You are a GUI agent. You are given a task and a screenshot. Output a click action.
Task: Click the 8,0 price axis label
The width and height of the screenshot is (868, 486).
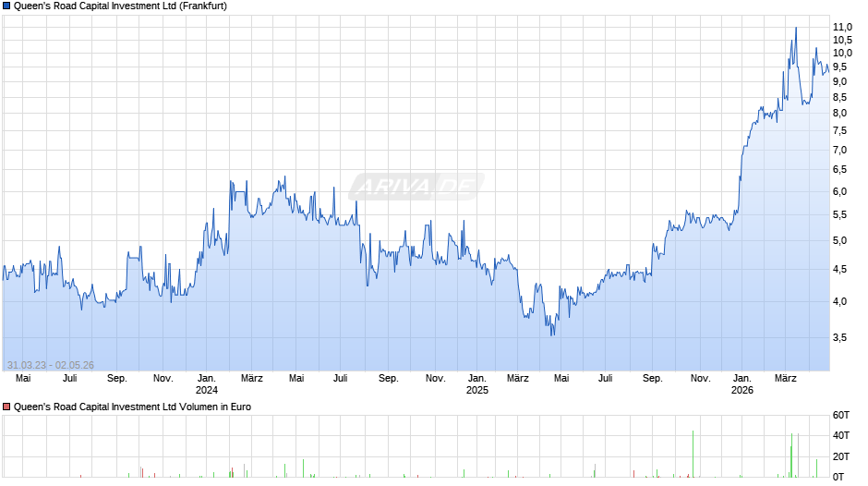839,113
